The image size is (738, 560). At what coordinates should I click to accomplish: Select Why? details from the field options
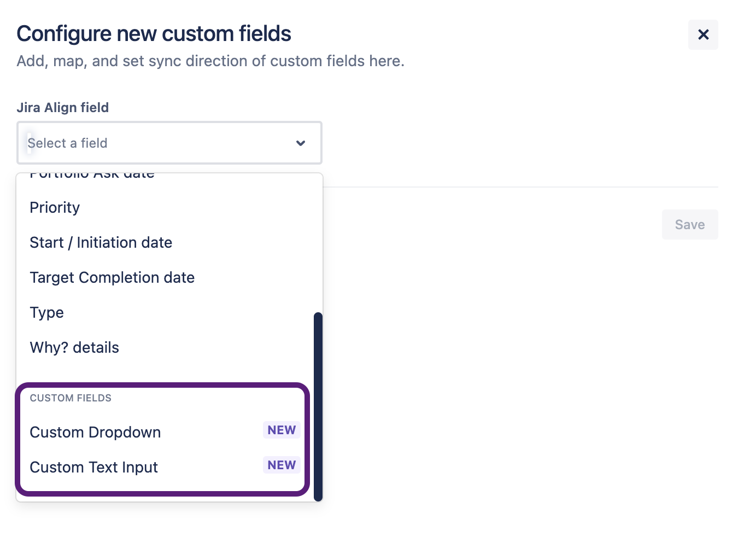pyautogui.click(x=74, y=347)
